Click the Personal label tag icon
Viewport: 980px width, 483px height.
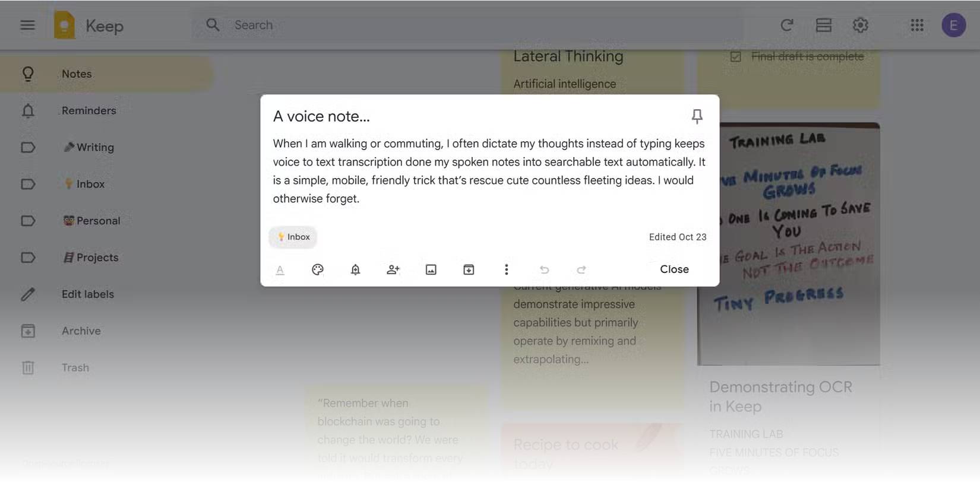pyautogui.click(x=28, y=221)
